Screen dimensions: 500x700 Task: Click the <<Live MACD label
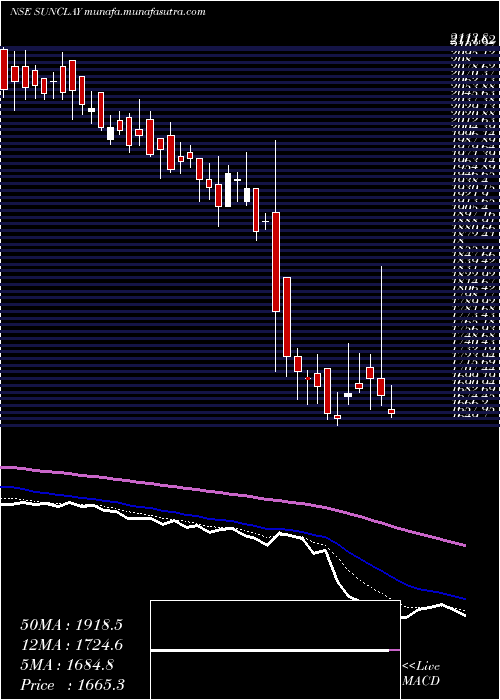coord(421,675)
